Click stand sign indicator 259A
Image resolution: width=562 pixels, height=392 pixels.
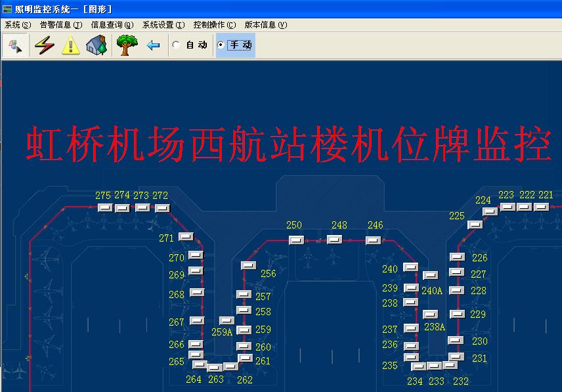point(227,320)
